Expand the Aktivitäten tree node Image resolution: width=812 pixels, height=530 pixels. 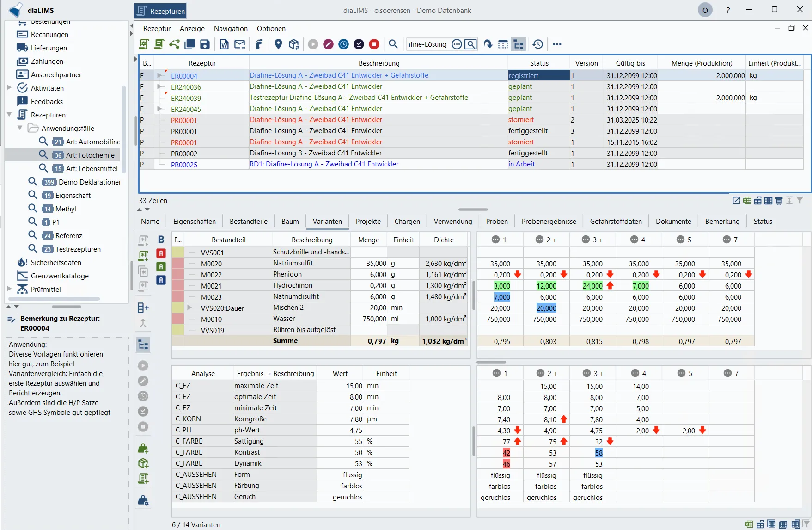point(9,88)
